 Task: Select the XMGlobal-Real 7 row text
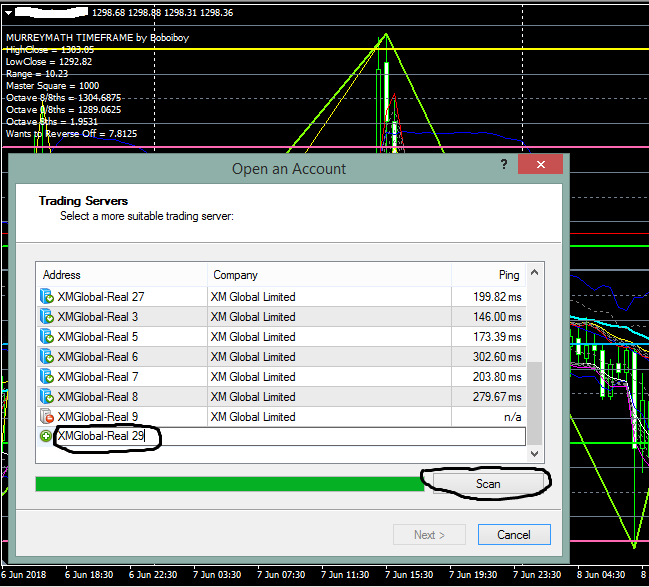pos(98,377)
